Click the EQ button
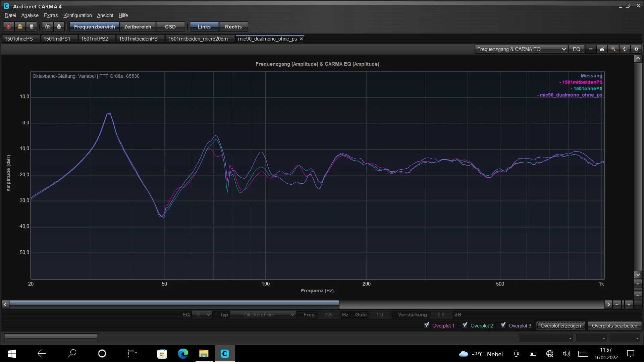Image resolution: width=644 pixels, height=362 pixels. 577,49
